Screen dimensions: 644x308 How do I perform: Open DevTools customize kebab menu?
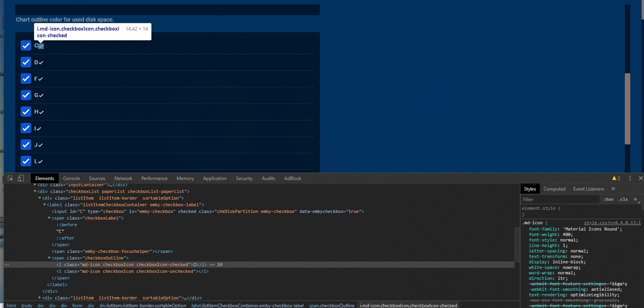[x=630, y=178]
